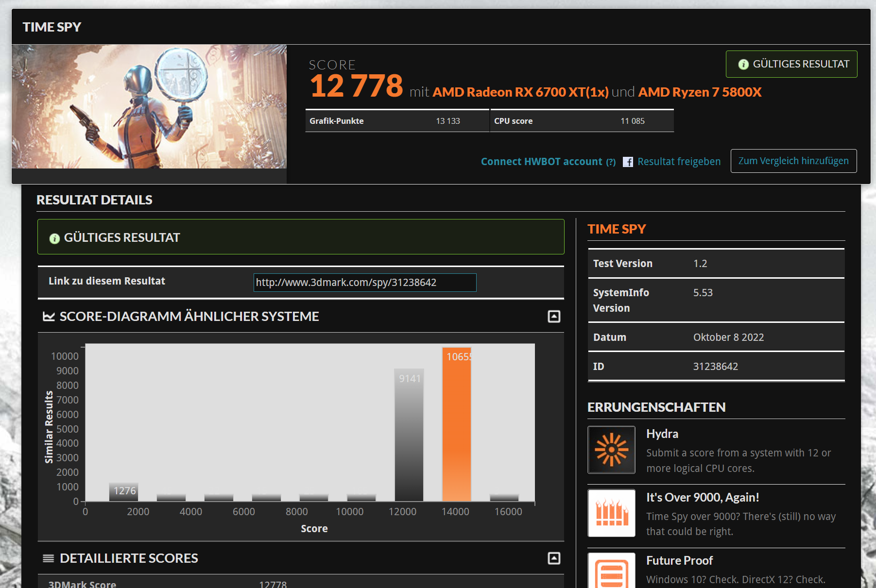Screen dimensions: 876x588
Task: Click the Grafik-Punkte value 13 133
Action: (x=448, y=121)
